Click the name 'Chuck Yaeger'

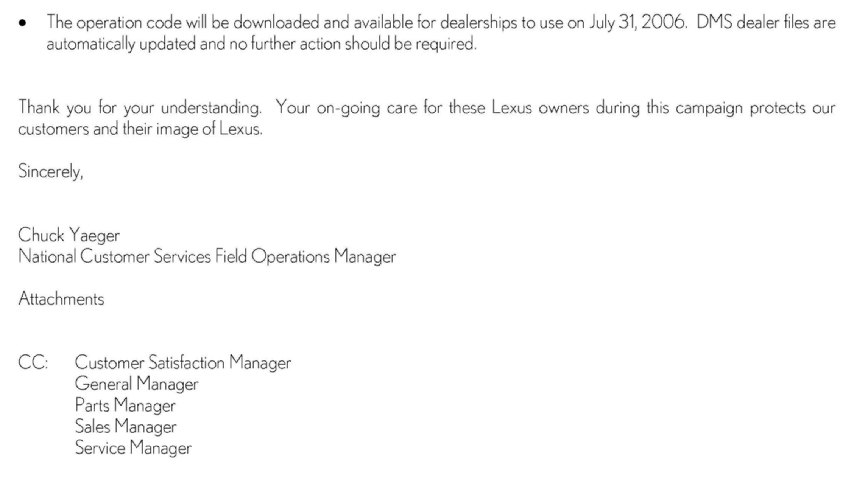(x=69, y=235)
